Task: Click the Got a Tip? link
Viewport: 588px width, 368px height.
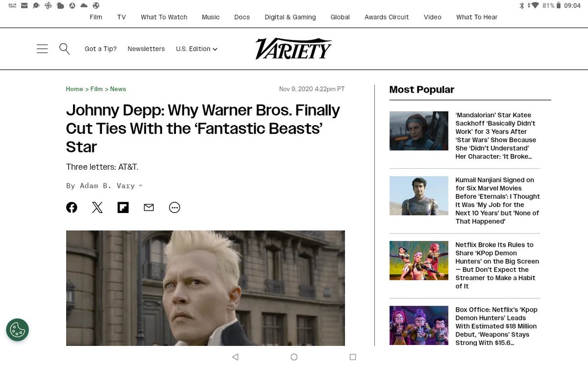Action: point(101,49)
